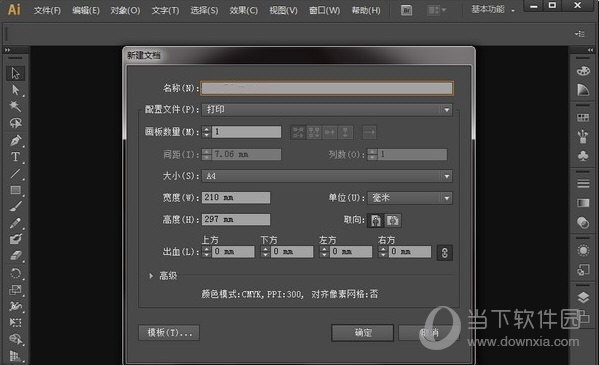The height and width of the screenshot is (365, 599).
Task: Select the Magic Wand tool
Action: tap(15, 106)
